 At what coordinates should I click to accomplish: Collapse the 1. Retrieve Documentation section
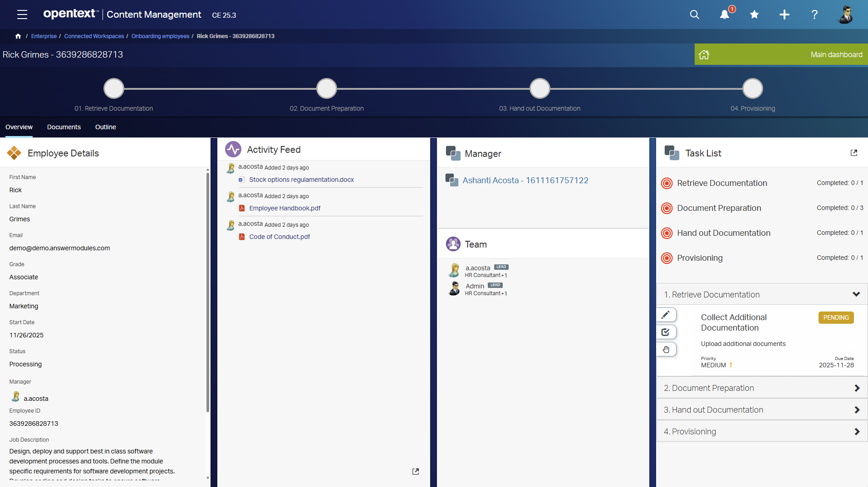(856, 294)
